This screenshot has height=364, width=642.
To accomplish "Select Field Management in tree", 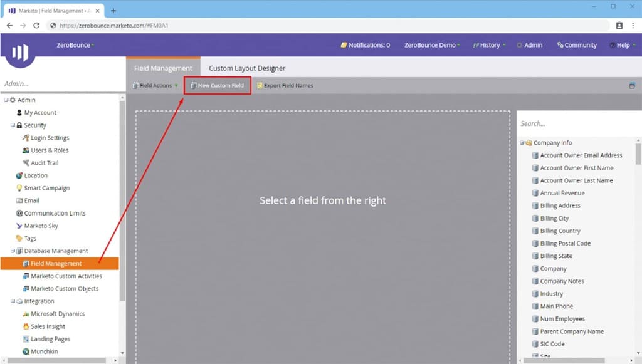I will click(60, 263).
